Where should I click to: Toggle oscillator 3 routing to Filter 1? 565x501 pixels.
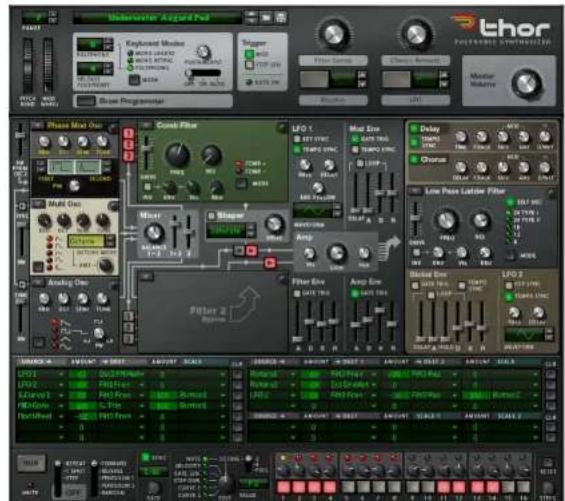click(129, 156)
